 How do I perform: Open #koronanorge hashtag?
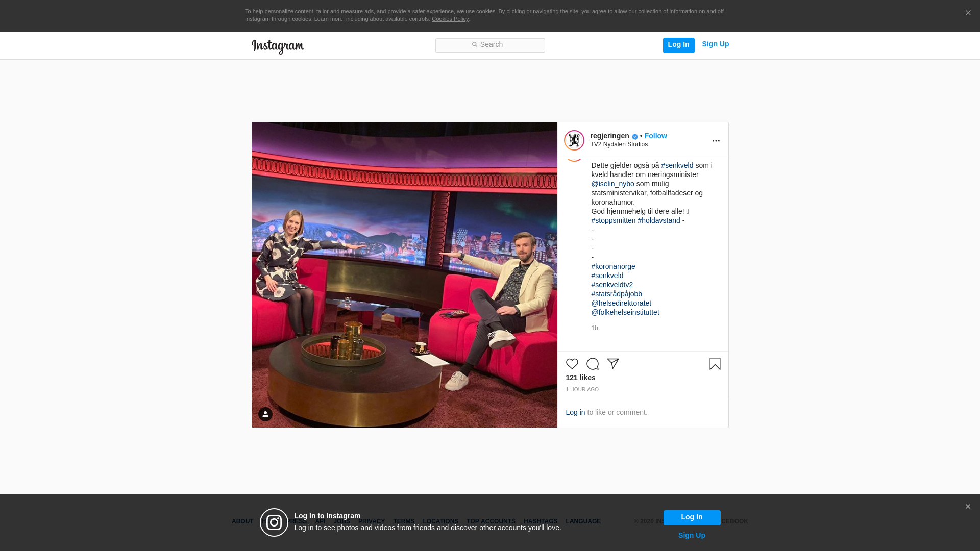tap(613, 266)
